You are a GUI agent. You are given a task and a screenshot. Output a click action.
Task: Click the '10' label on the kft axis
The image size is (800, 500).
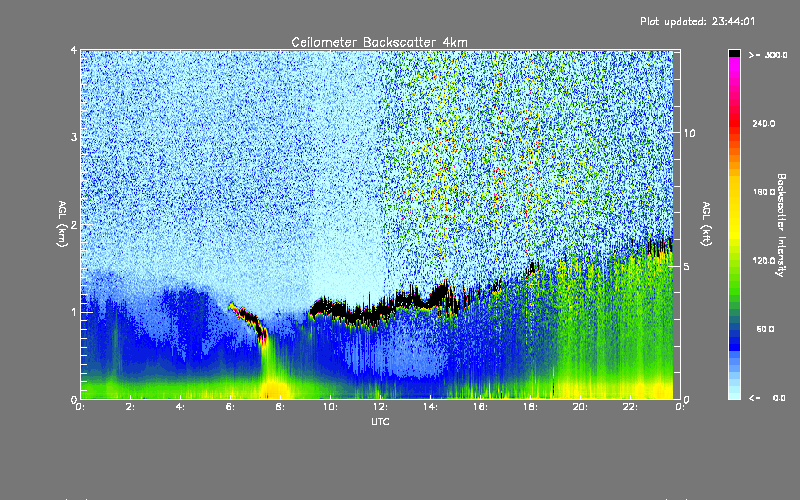point(689,133)
